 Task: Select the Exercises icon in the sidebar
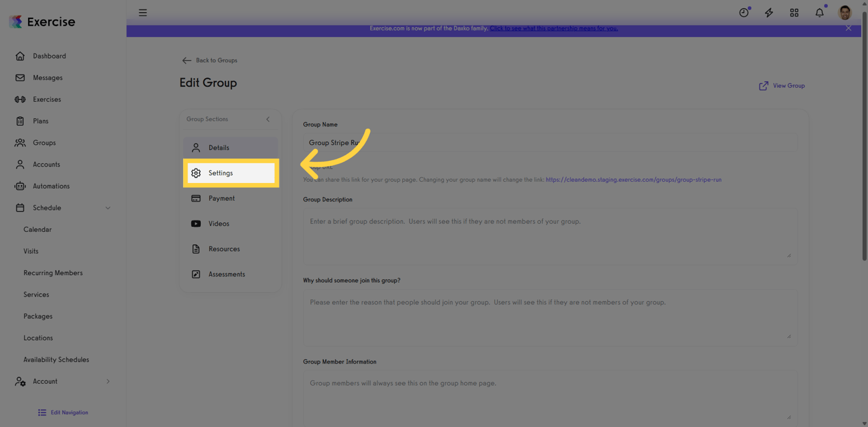point(20,99)
